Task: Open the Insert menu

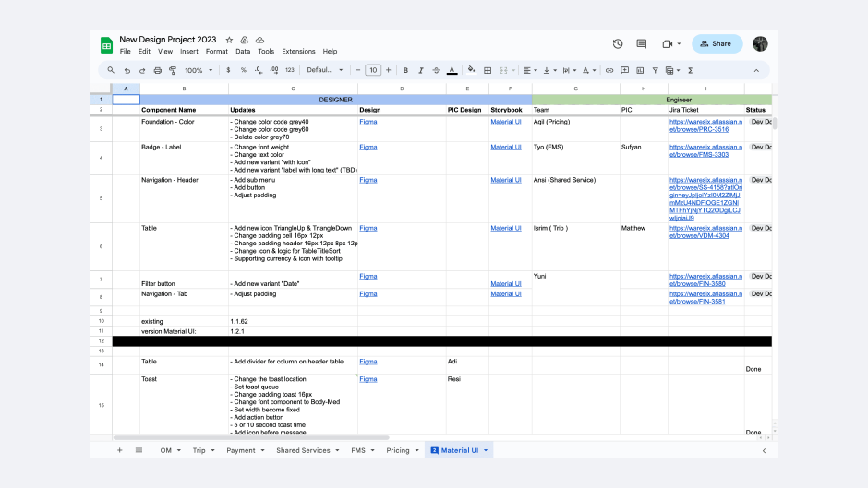Action: point(188,51)
